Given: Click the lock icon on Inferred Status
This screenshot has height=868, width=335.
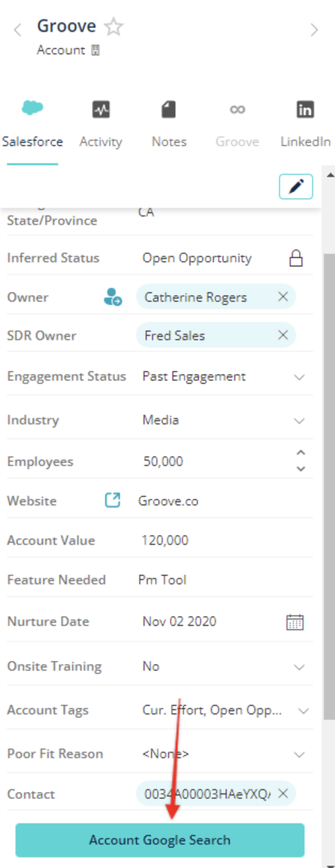Looking at the screenshot, I should (x=296, y=258).
